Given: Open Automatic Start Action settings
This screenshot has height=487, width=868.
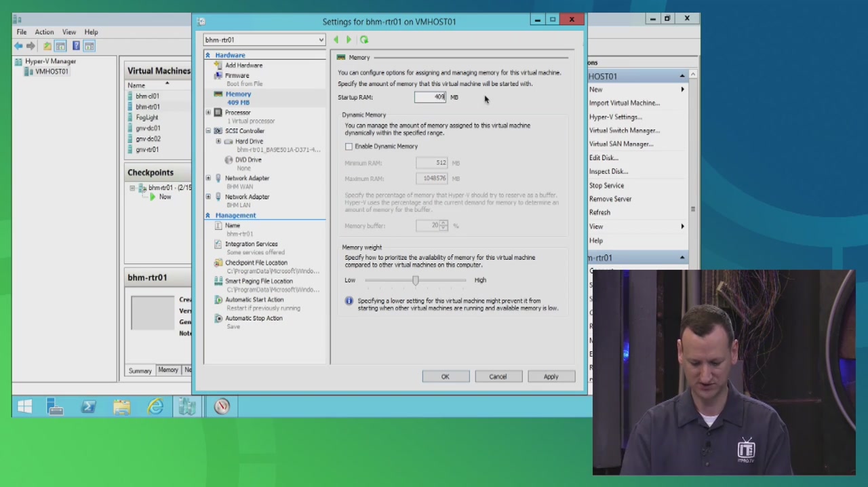Looking at the screenshot, I should pos(254,299).
